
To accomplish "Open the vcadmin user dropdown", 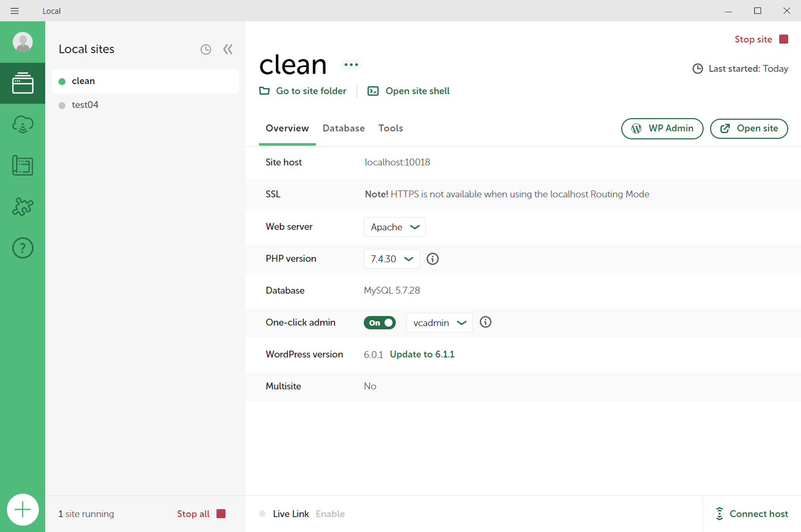I will click(439, 323).
